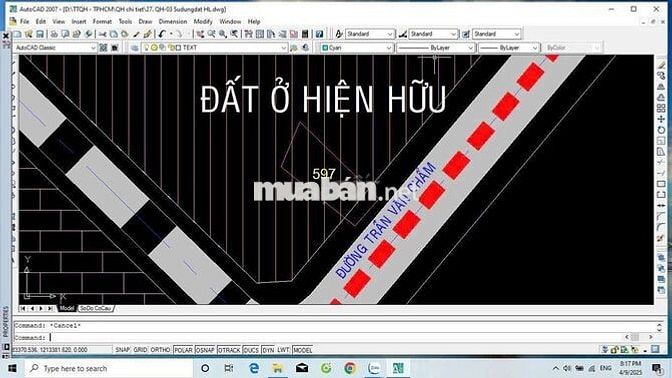
Task: Open File Explorer from the taskbar
Action: point(277,369)
